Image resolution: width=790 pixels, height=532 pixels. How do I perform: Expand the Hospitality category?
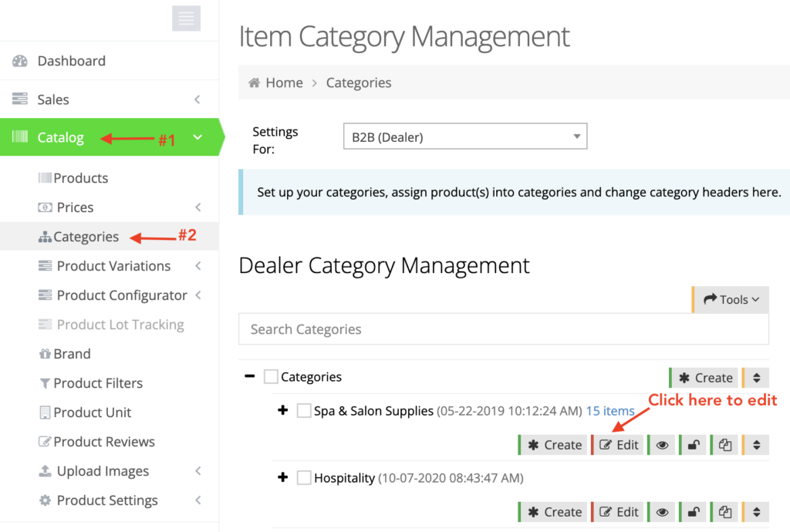coord(283,477)
